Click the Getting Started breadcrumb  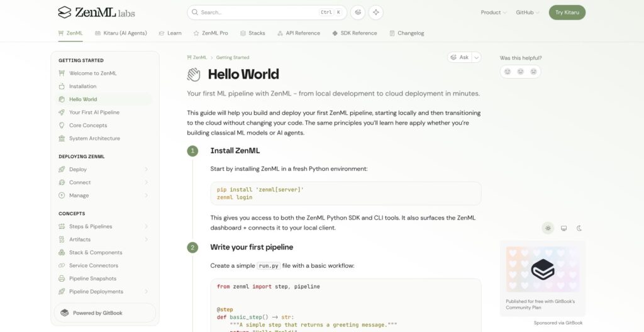click(233, 57)
